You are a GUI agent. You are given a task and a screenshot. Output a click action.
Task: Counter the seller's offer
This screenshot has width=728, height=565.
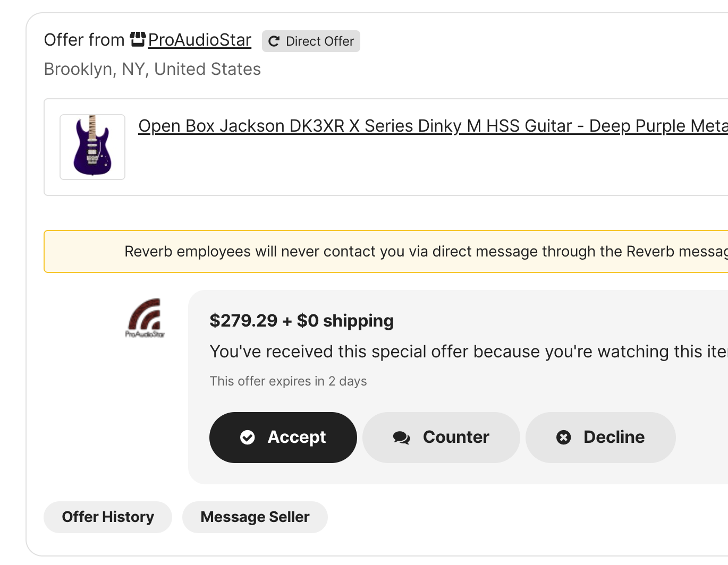pyautogui.click(x=441, y=437)
